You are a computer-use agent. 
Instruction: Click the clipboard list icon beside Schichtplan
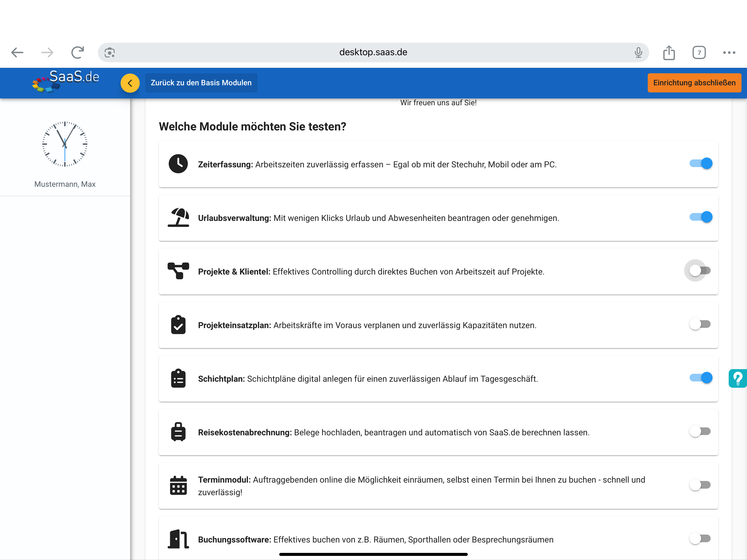pos(178,378)
